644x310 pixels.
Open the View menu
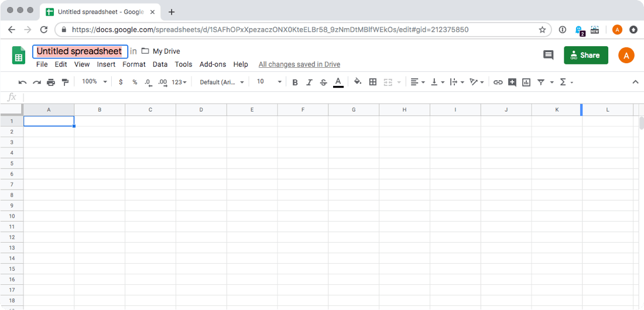point(82,64)
